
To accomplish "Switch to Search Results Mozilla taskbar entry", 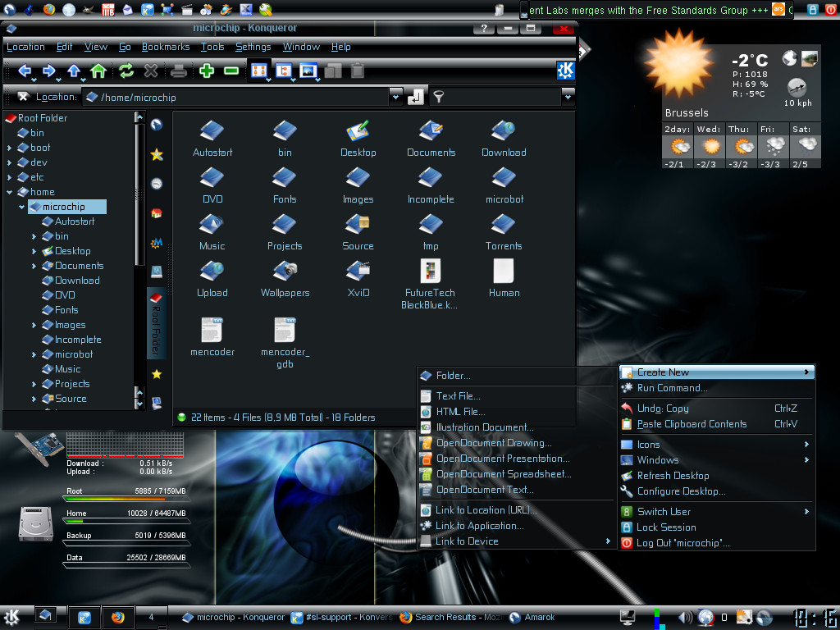I will [450, 617].
